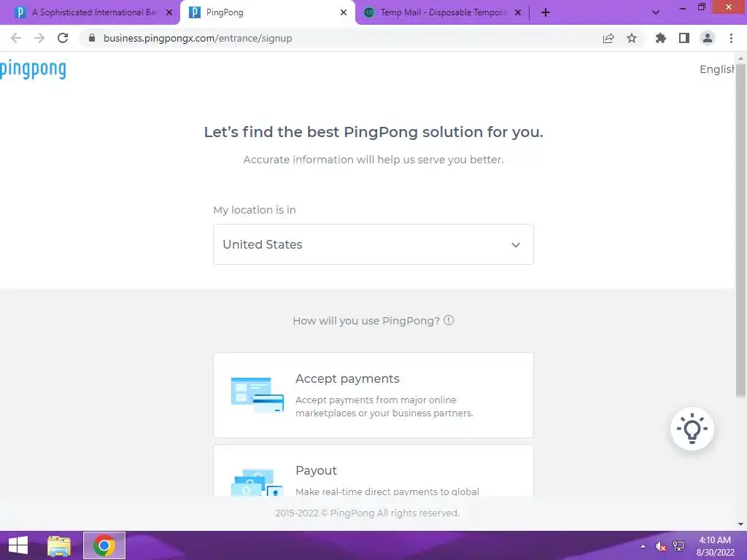Click the muted volume tray icon

coord(660,546)
